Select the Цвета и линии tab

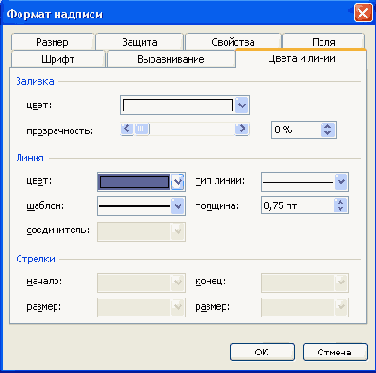(x=301, y=59)
